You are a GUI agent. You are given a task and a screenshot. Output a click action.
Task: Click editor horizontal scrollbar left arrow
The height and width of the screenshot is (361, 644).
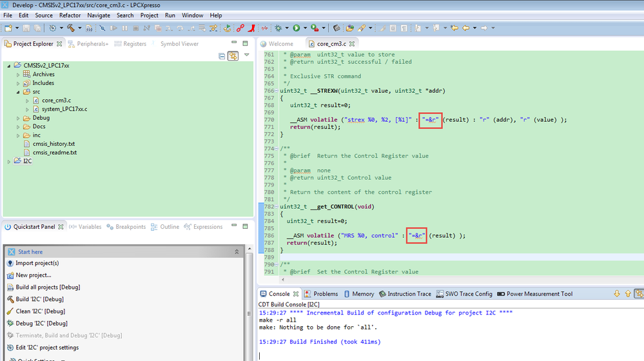[x=282, y=280]
